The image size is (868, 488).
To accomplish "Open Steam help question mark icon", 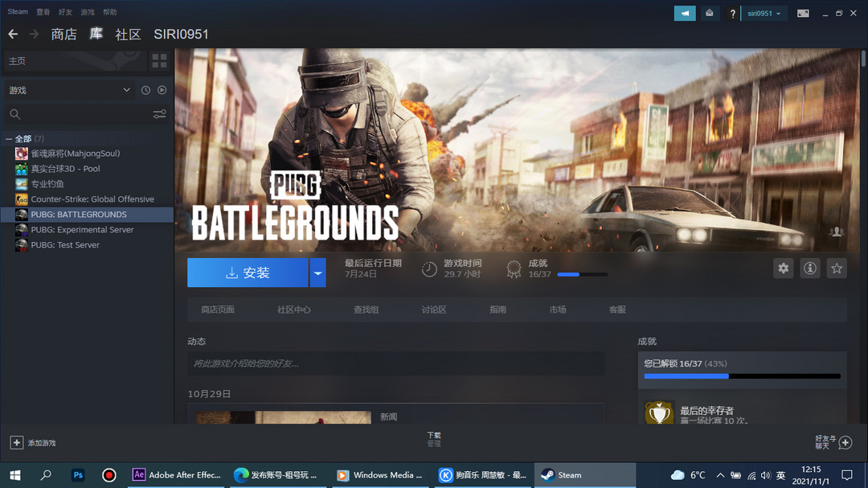I will pyautogui.click(x=732, y=14).
